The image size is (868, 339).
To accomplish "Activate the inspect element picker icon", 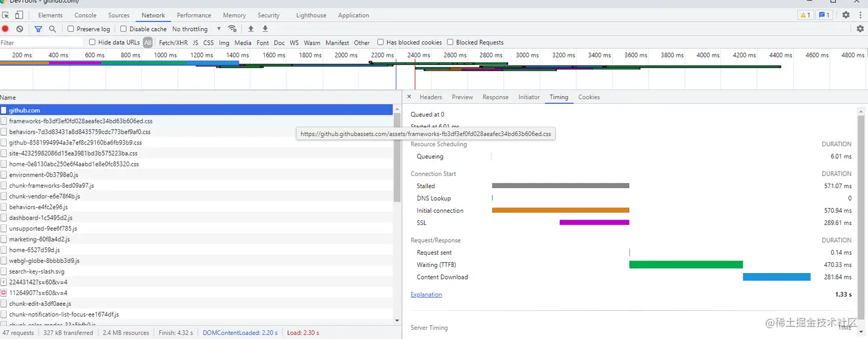I will [x=6, y=15].
